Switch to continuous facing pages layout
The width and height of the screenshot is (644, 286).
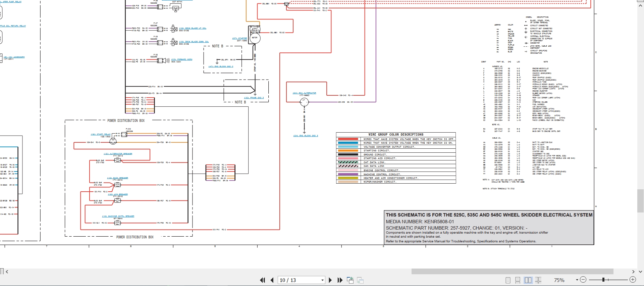tap(538, 280)
